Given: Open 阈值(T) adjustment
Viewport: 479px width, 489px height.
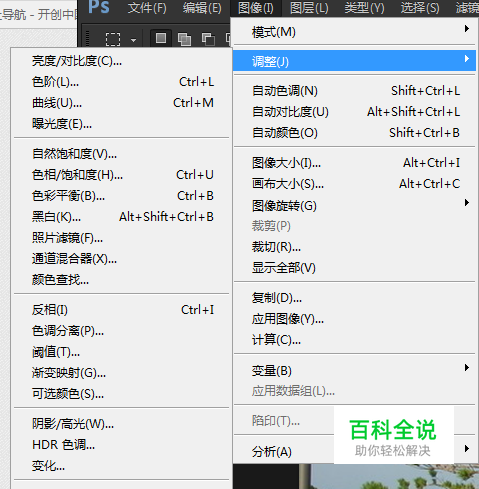Looking at the screenshot, I should pyautogui.click(x=122, y=352).
